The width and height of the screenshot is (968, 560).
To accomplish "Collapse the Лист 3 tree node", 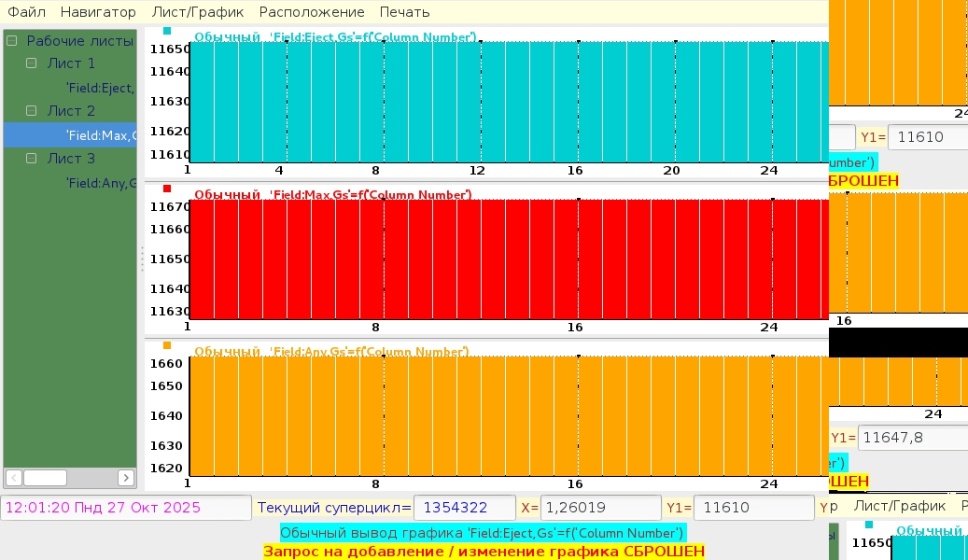I will tap(31, 159).
